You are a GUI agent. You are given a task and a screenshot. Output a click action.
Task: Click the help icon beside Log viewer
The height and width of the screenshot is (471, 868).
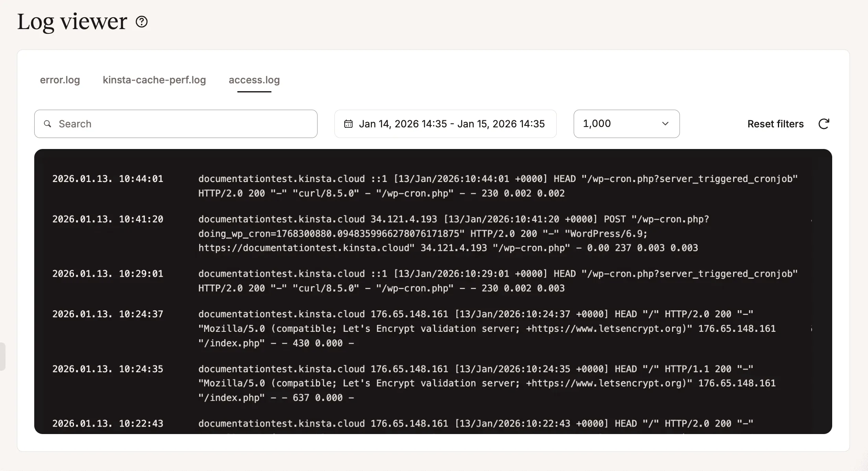click(142, 22)
